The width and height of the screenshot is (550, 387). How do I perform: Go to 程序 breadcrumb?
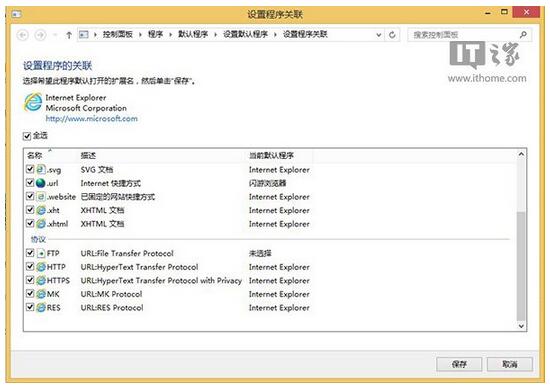tap(155, 34)
